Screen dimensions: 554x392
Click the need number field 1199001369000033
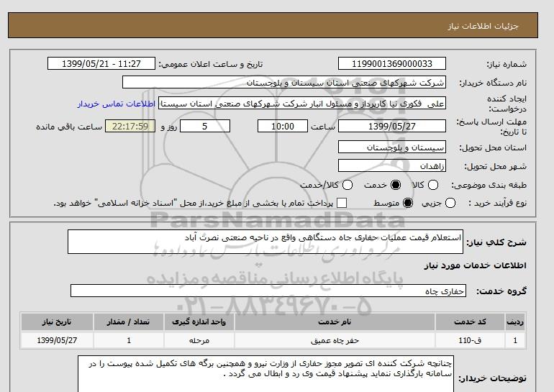point(392,64)
